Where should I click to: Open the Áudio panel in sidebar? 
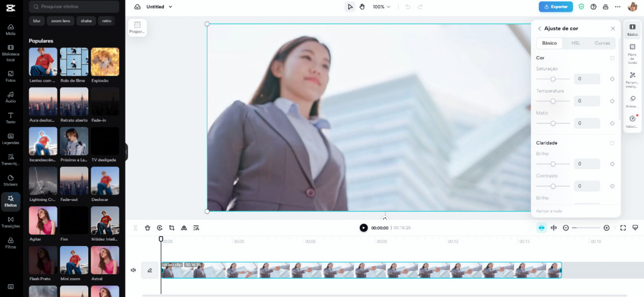point(10,97)
